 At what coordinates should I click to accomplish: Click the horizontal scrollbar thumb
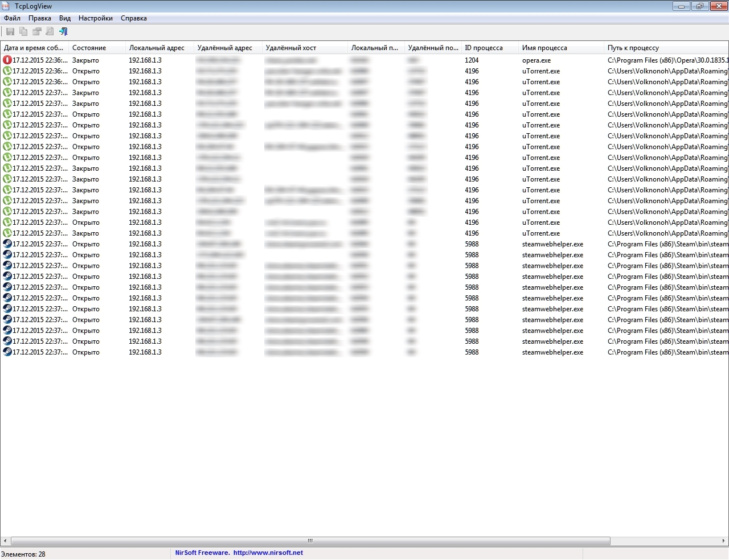pos(310,541)
